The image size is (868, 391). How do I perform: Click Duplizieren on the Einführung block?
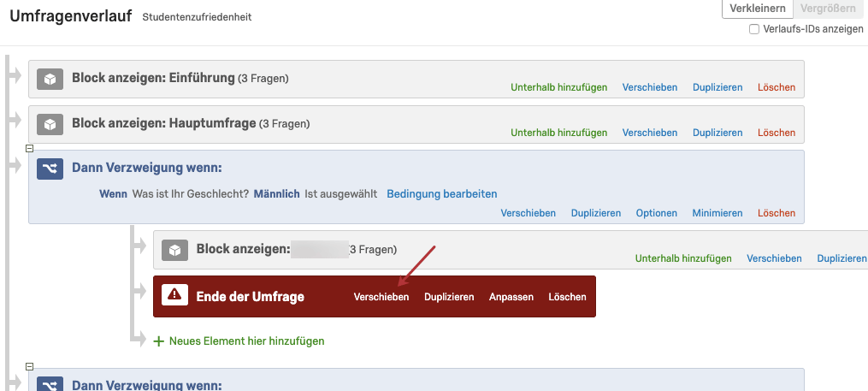pyautogui.click(x=717, y=87)
